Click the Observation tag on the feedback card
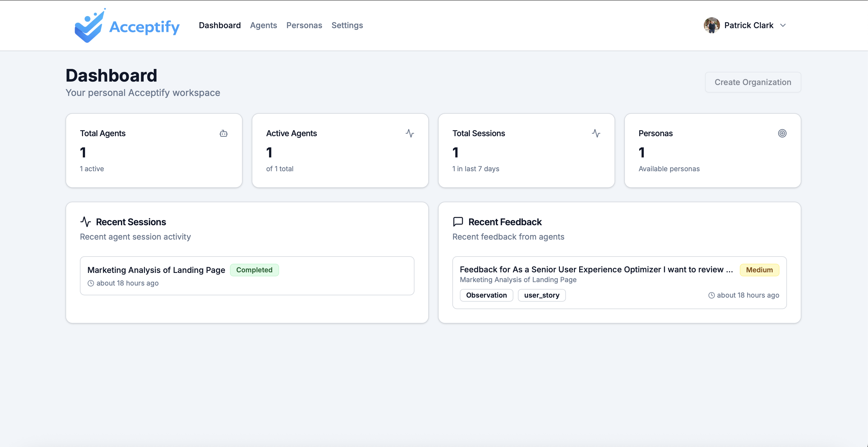This screenshot has width=868, height=447. click(x=486, y=295)
